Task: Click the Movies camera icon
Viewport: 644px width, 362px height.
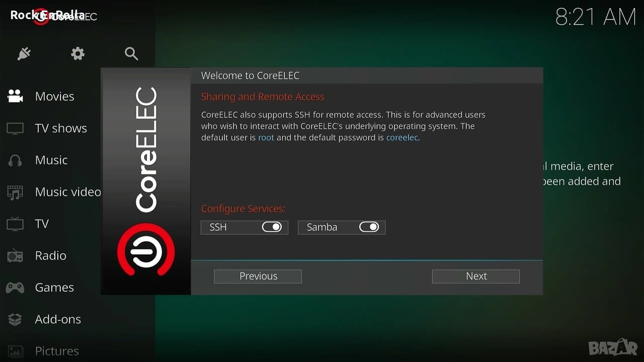Action: (15, 96)
